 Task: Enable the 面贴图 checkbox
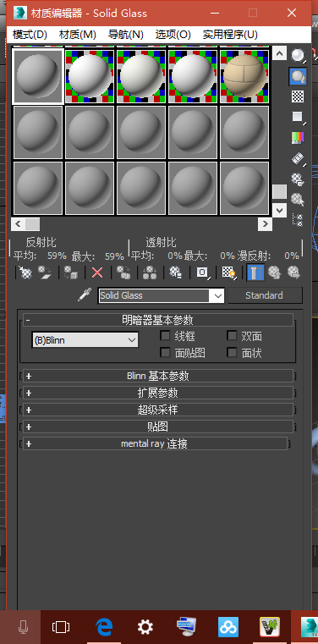[x=165, y=352]
